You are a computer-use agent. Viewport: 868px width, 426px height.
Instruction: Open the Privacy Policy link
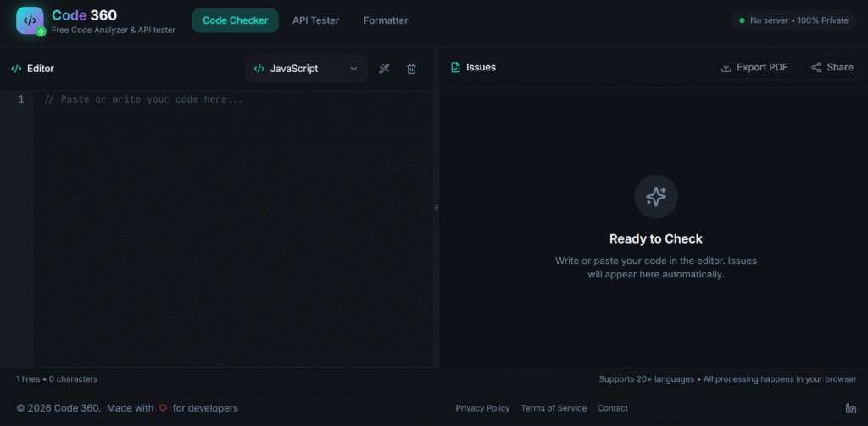[482, 408]
